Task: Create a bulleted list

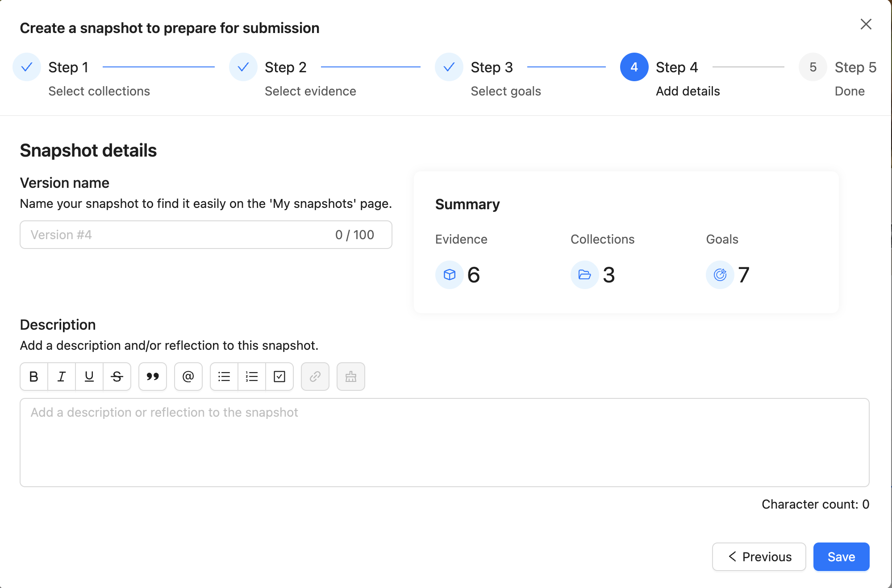Action: (x=224, y=377)
